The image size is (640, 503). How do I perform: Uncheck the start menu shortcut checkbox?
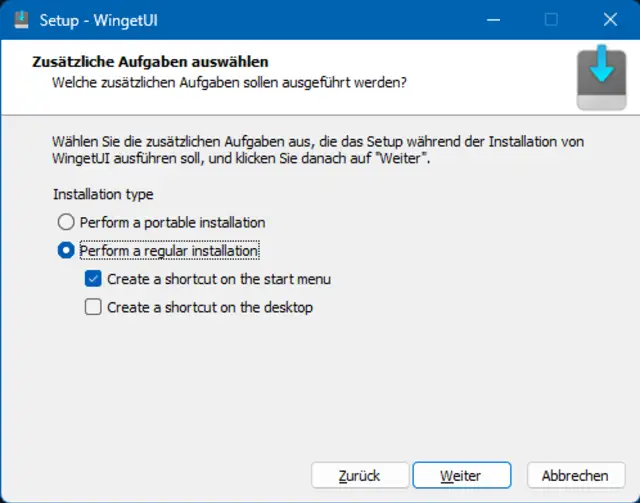93,279
